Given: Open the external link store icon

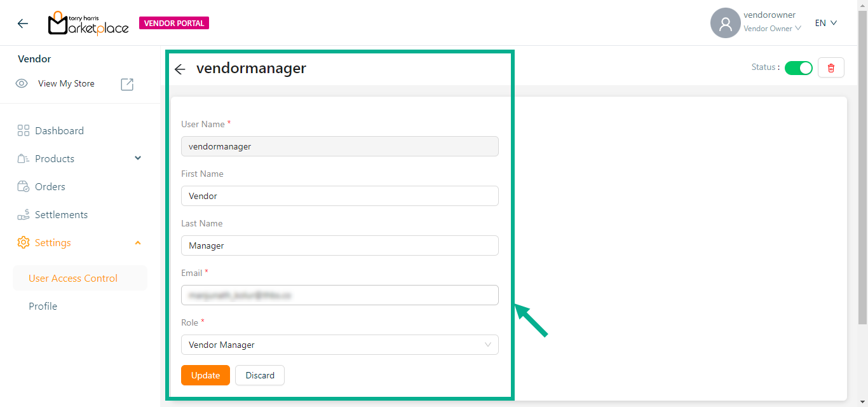Looking at the screenshot, I should (x=127, y=84).
